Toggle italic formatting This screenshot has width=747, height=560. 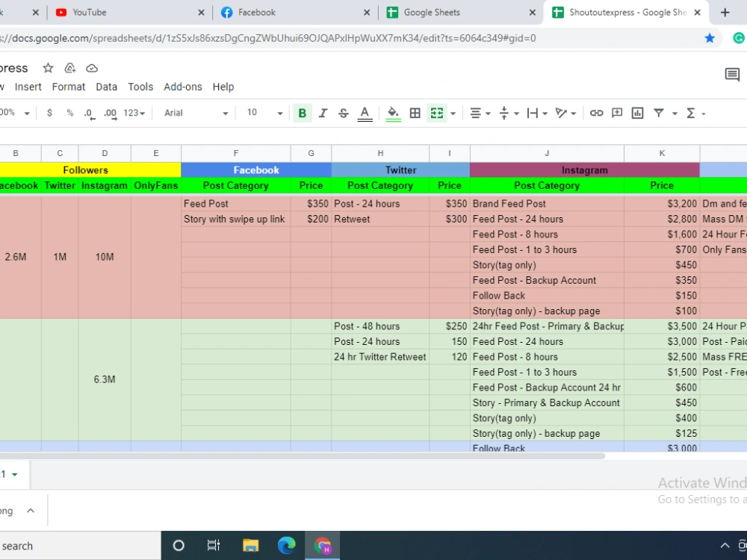tap(323, 113)
